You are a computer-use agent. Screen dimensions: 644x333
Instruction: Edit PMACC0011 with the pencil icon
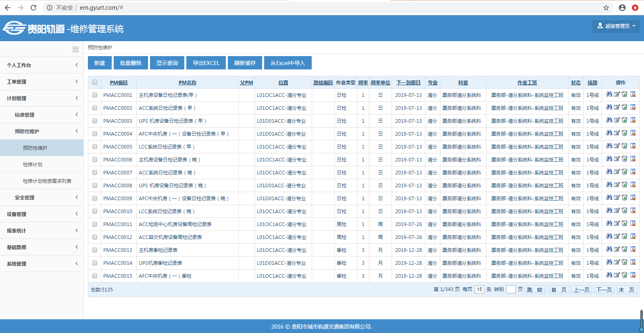(617, 224)
